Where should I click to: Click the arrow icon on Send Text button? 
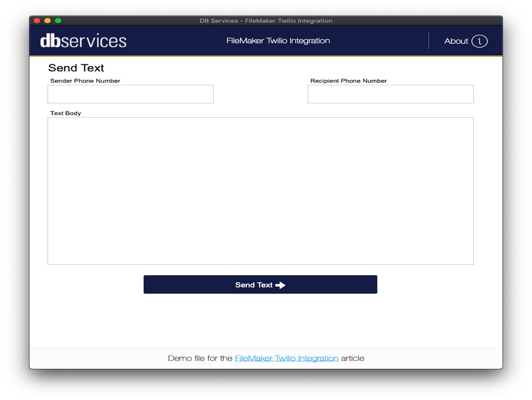coord(280,285)
